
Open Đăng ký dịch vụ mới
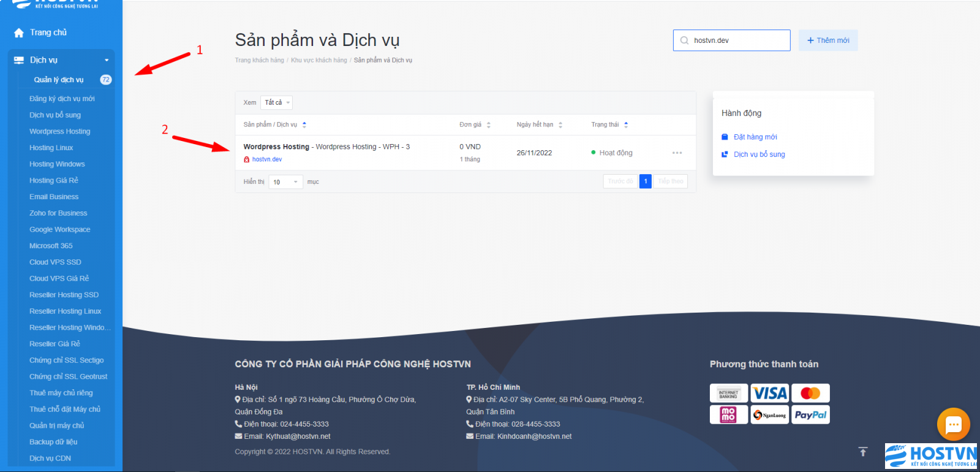pos(62,99)
